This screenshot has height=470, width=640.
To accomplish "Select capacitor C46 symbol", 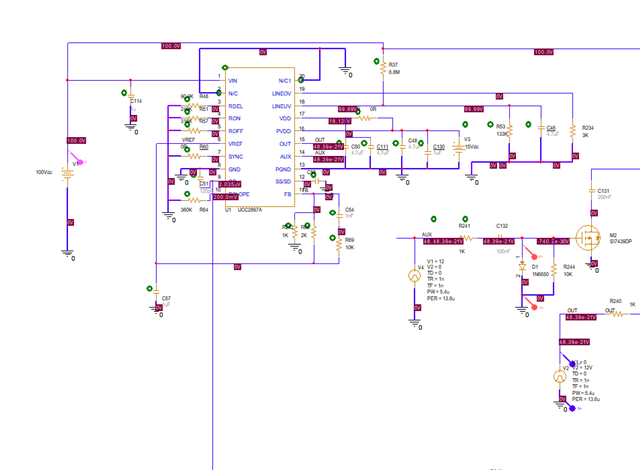I will point(541,128).
